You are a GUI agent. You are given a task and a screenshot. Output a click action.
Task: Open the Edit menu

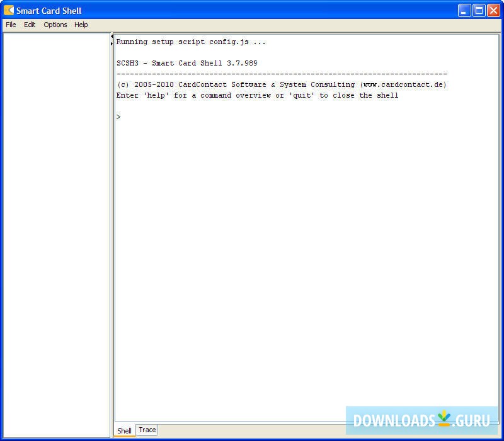point(30,25)
